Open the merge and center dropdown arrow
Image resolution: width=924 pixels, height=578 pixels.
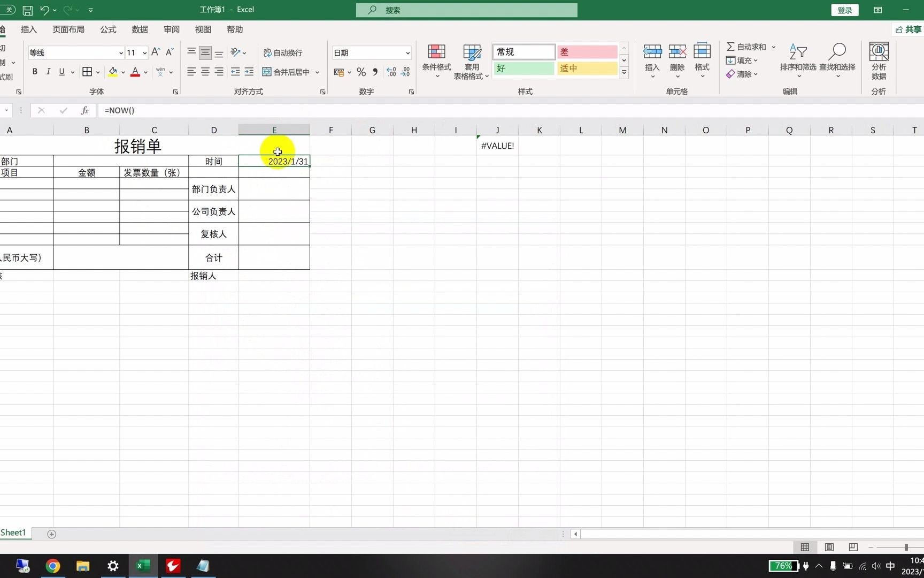coord(318,72)
